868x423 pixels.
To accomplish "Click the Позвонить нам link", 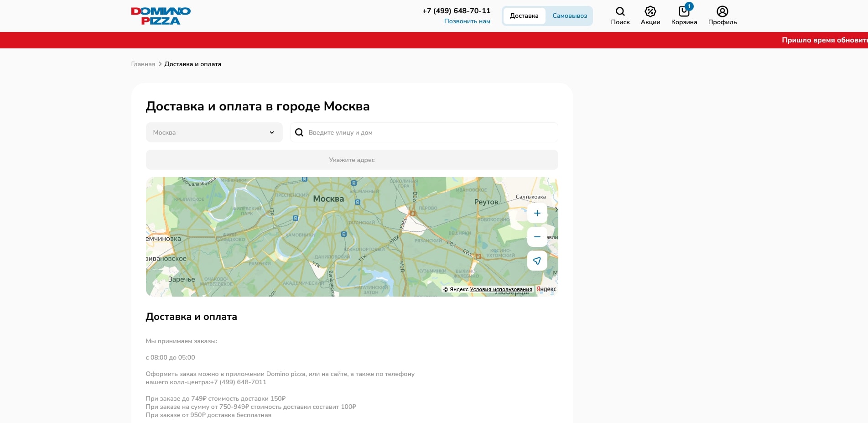I will pos(467,21).
